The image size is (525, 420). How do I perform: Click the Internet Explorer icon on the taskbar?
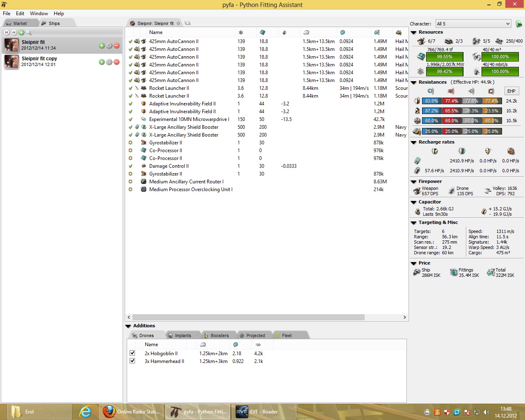point(85,411)
